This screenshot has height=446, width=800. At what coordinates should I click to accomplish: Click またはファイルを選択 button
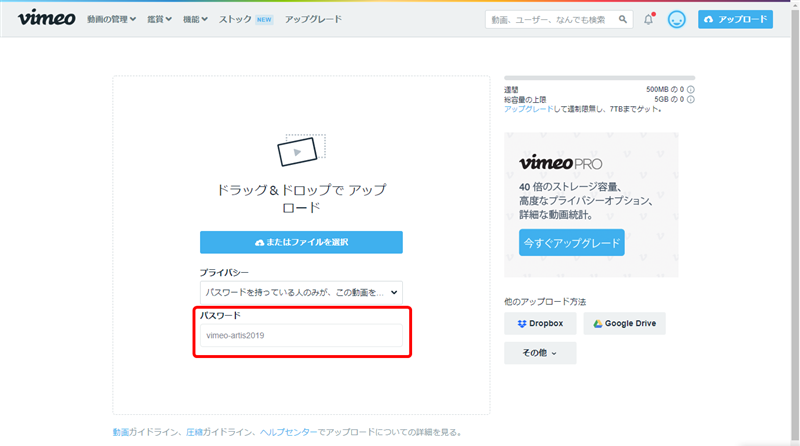click(301, 242)
